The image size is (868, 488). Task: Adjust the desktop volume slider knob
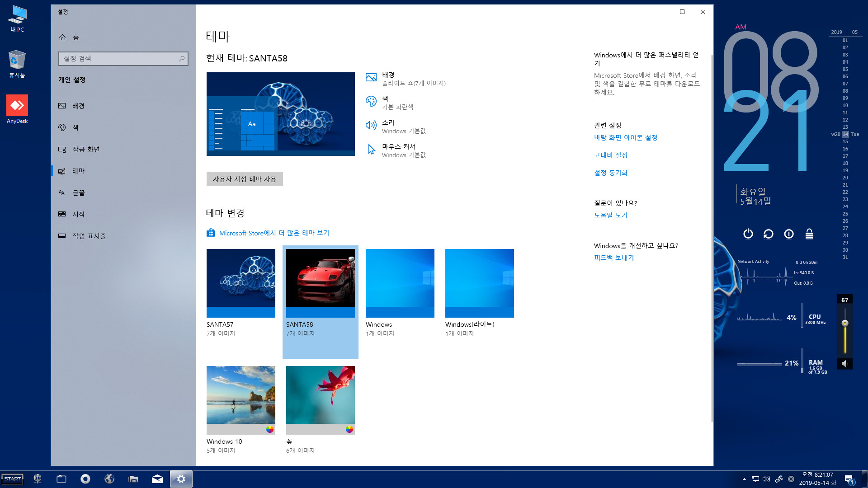pyautogui.click(x=845, y=323)
